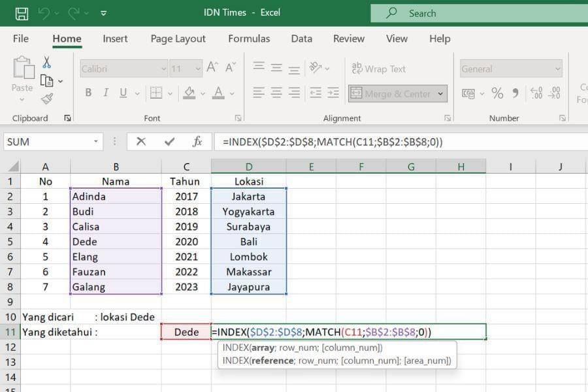This screenshot has width=588, height=392.
Task: Open the Data ribbon tab
Action: (x=301, y=39)
